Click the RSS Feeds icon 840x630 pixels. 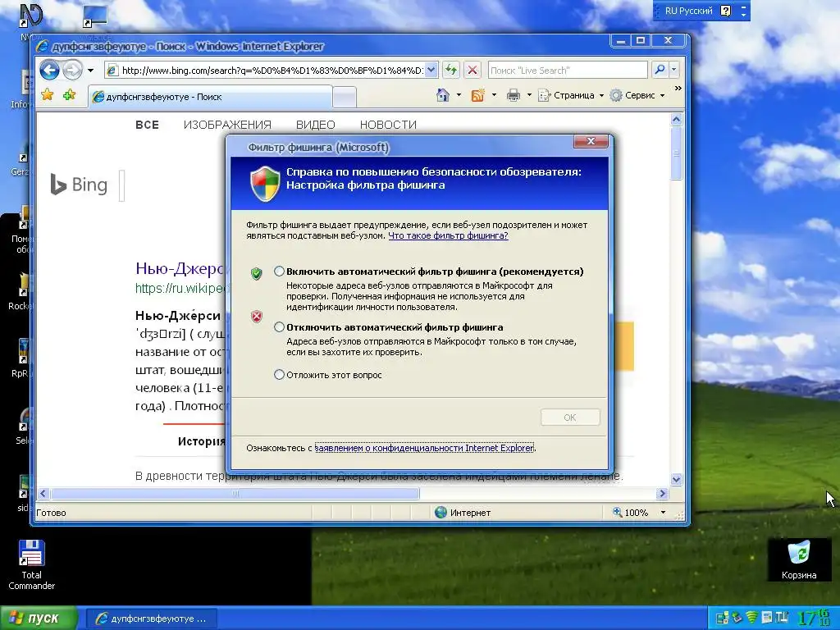point(478,95)
